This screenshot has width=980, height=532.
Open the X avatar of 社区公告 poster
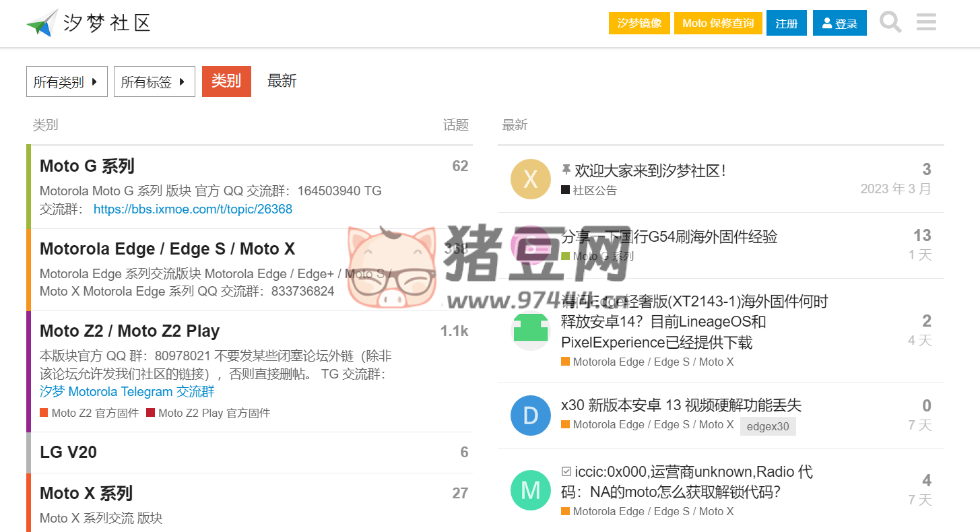[531, 179]
